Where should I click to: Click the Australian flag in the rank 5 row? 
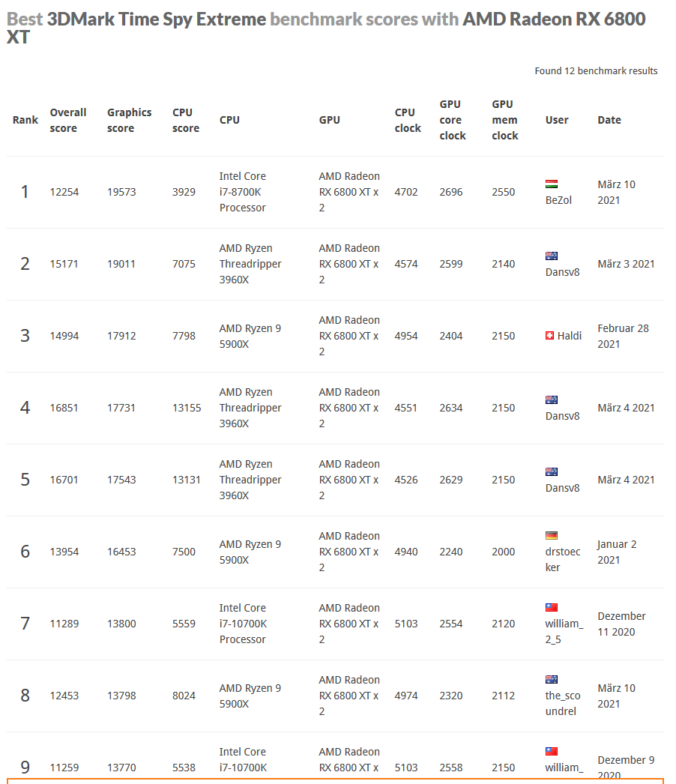[551, 472]
